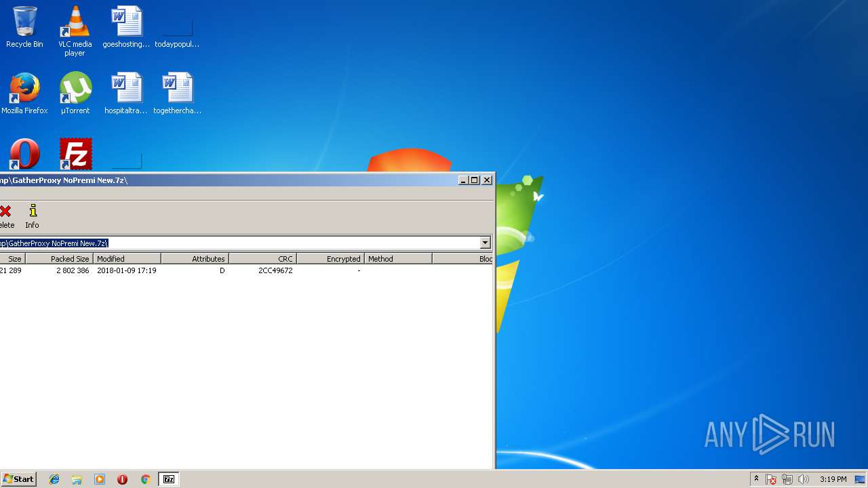Open the togethercha... Word document
Viewport: 868px width, 488px height.
(177, 94)
